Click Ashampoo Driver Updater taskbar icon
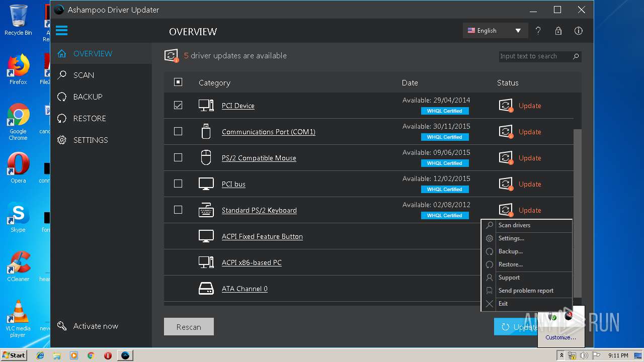Viewport: 644px width, 362px height. click(125, 355)
